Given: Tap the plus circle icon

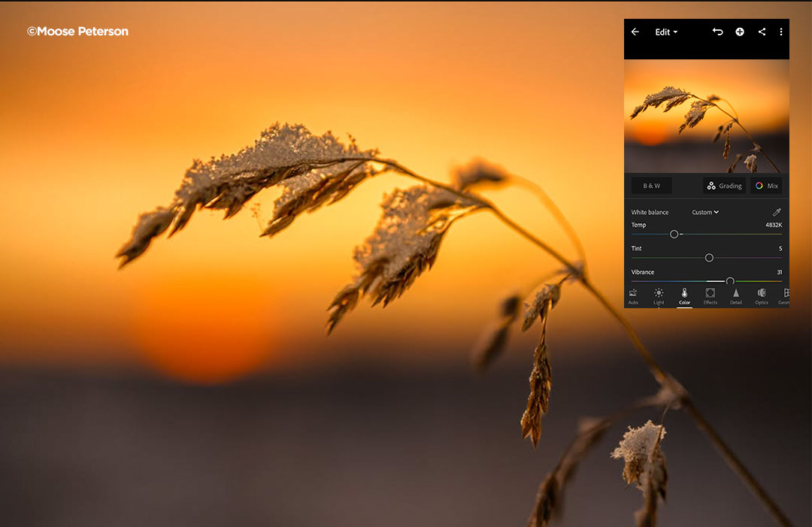Looking at the screenshot, I should pyautogui.click(x=740, y=32).
